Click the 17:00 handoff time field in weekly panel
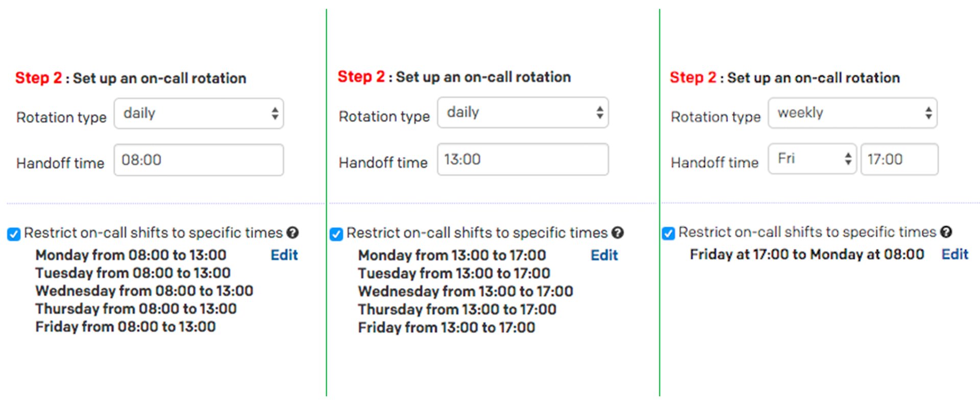Screen dimensions: 980x411 pyautogui.click(x=899, y=159)
